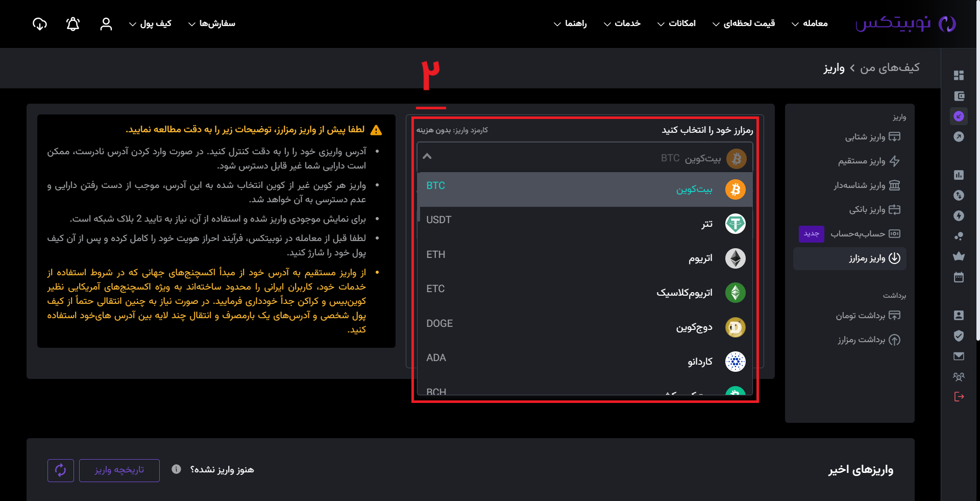Click the red logout icon in sidebar
This screenshot has width=980, height=501.
click(x=959, y=397)
